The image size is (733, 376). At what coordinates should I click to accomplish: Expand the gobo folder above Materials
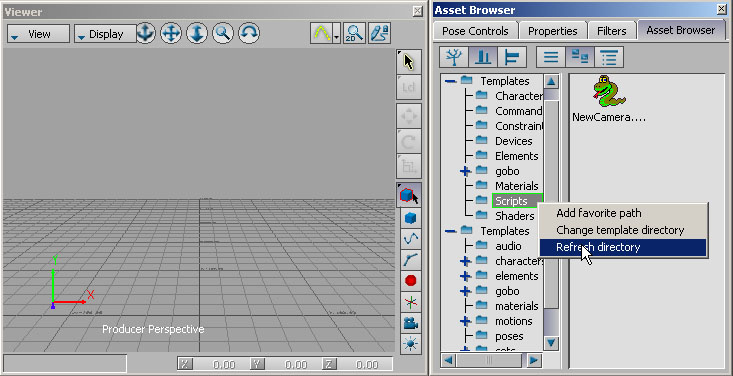(466, 171)
